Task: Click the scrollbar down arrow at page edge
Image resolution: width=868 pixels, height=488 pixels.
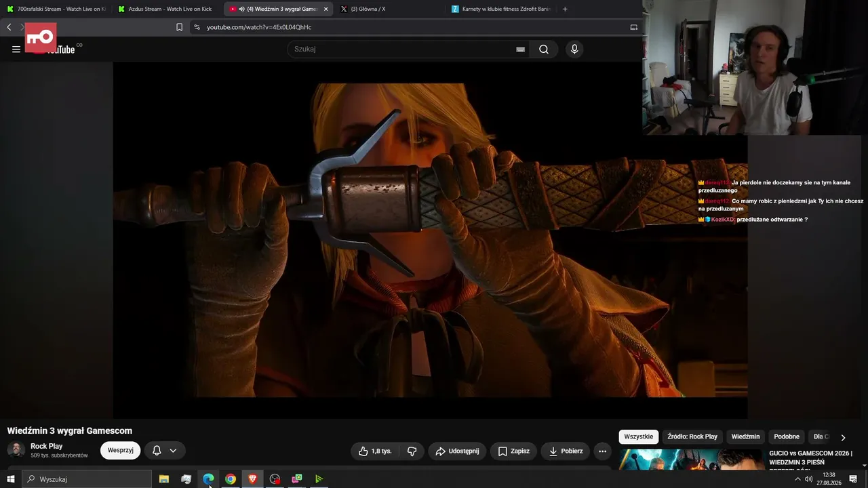Action: tap(864, 466)
